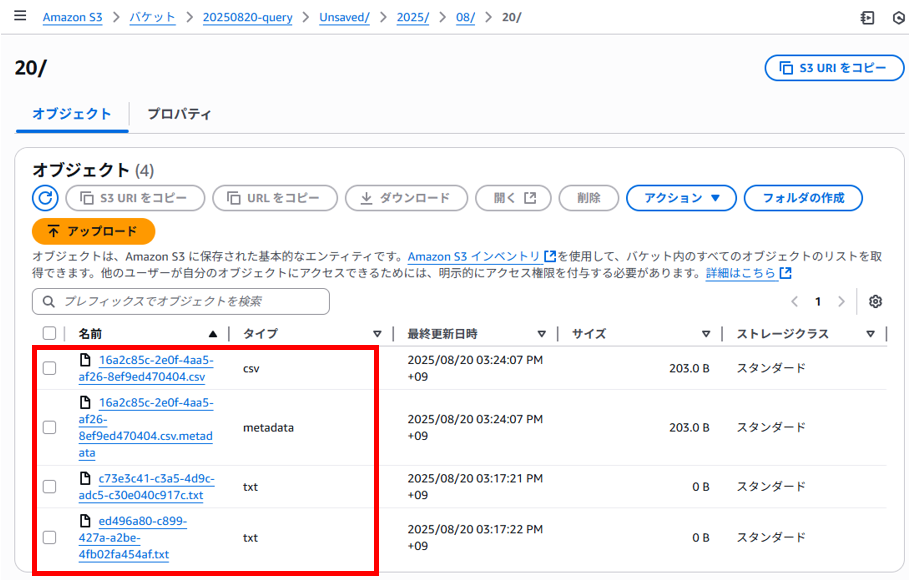Click the orange アップロード button
The image size is (909, 581).
(x=94, y=231)
